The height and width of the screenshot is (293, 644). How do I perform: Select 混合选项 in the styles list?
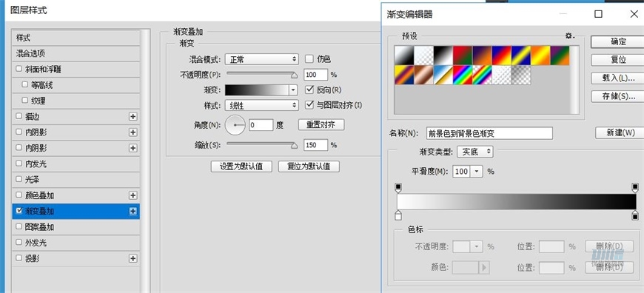(x=76, y=53)
